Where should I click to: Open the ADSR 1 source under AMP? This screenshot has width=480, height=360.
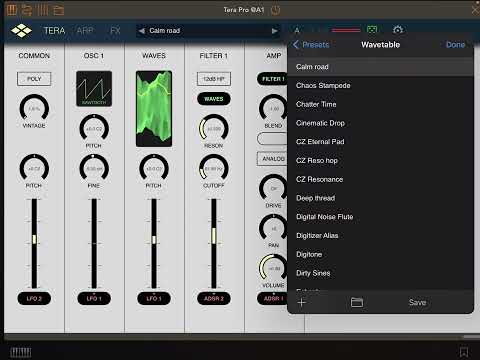tap(272, 298)
